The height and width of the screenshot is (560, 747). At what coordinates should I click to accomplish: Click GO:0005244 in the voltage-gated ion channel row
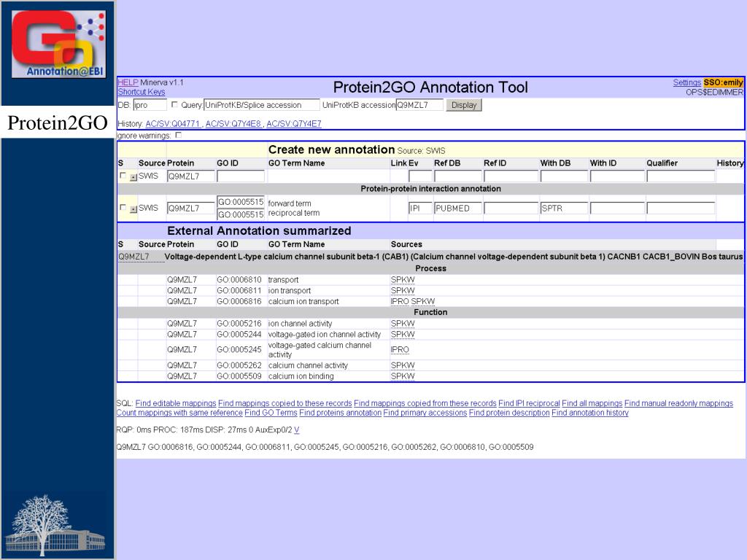click(239, 335)
